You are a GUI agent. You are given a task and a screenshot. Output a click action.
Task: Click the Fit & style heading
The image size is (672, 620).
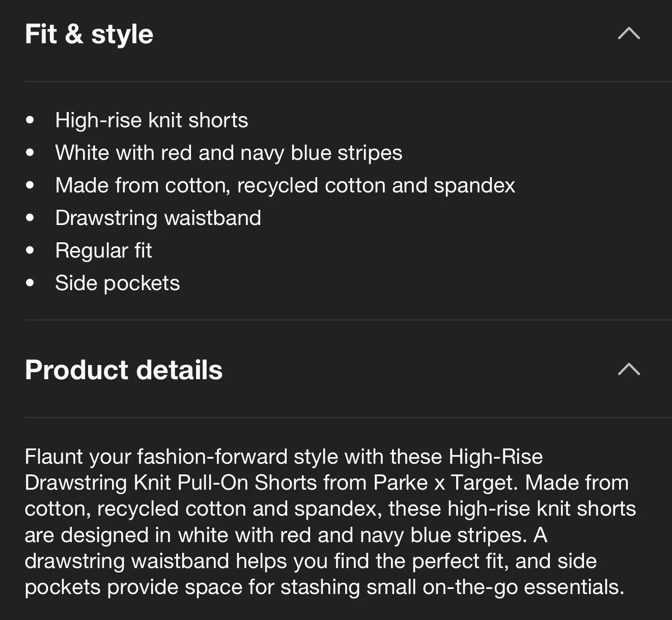(x=89, y=34)
